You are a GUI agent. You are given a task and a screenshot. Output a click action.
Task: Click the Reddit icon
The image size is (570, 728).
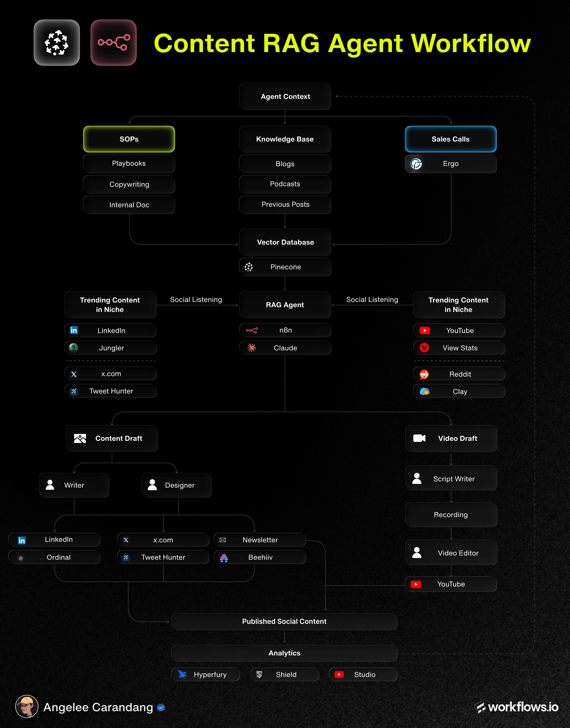[424, 374]
